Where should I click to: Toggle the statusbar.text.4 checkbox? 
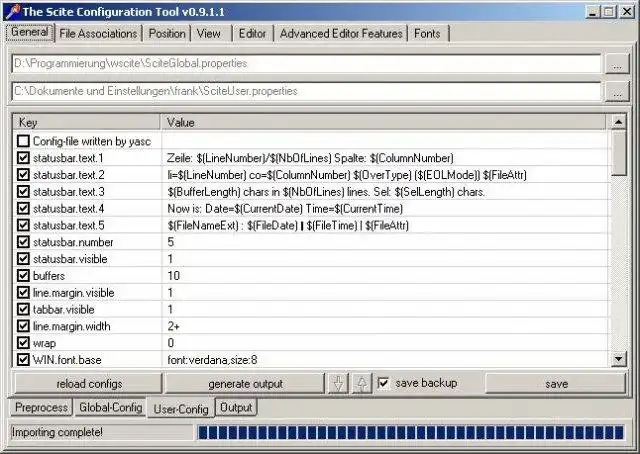23,208
